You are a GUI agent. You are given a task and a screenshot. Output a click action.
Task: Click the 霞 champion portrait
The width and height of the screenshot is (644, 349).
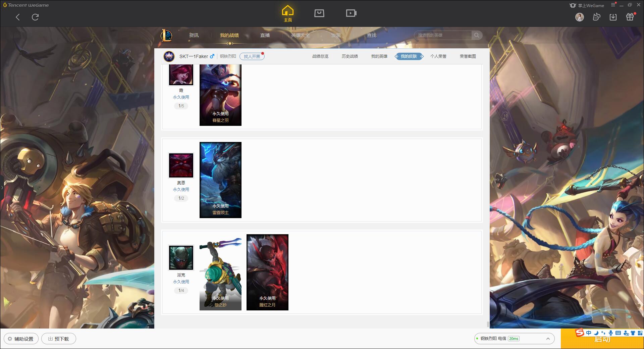coord(181,75)
